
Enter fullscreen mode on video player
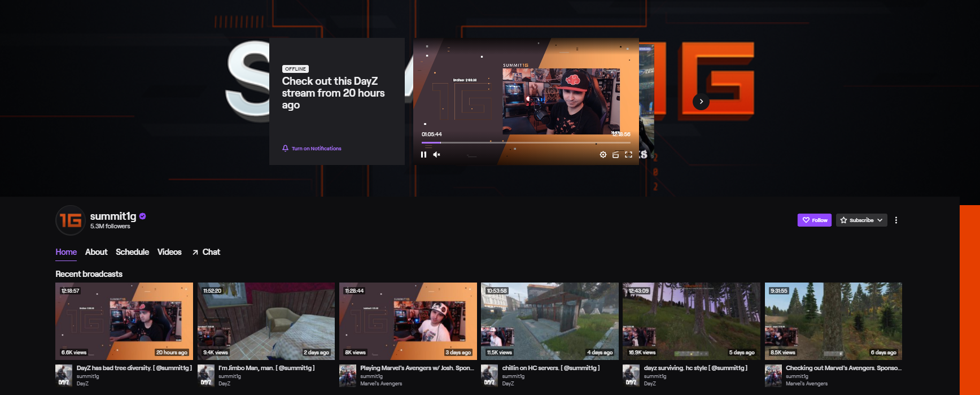pos(628,154)
